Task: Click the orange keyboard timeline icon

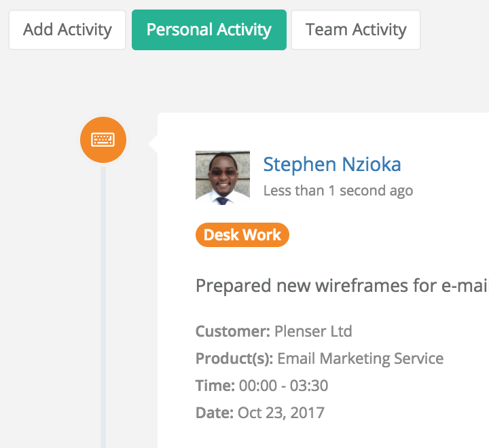Action: click(x=103, y=140)
